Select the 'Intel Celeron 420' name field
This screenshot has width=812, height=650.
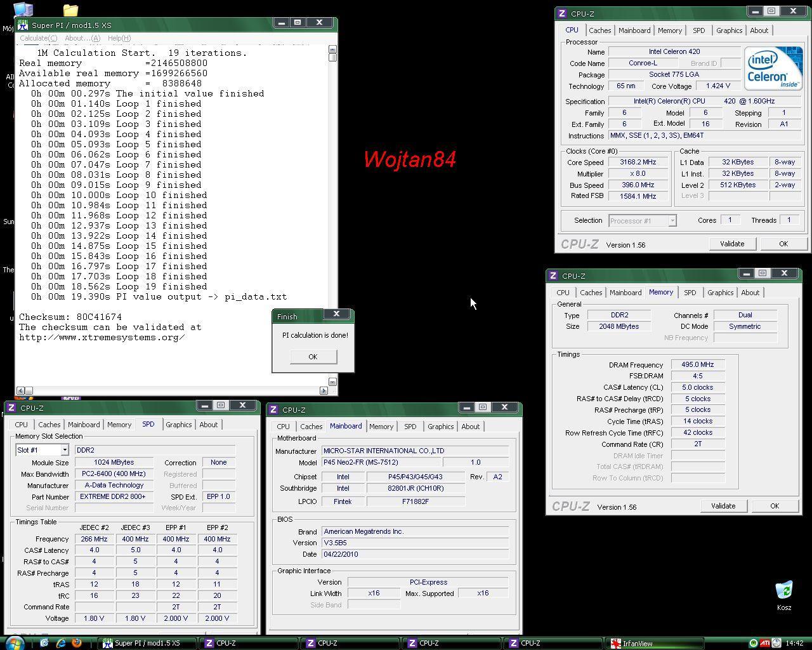point(674,51)
